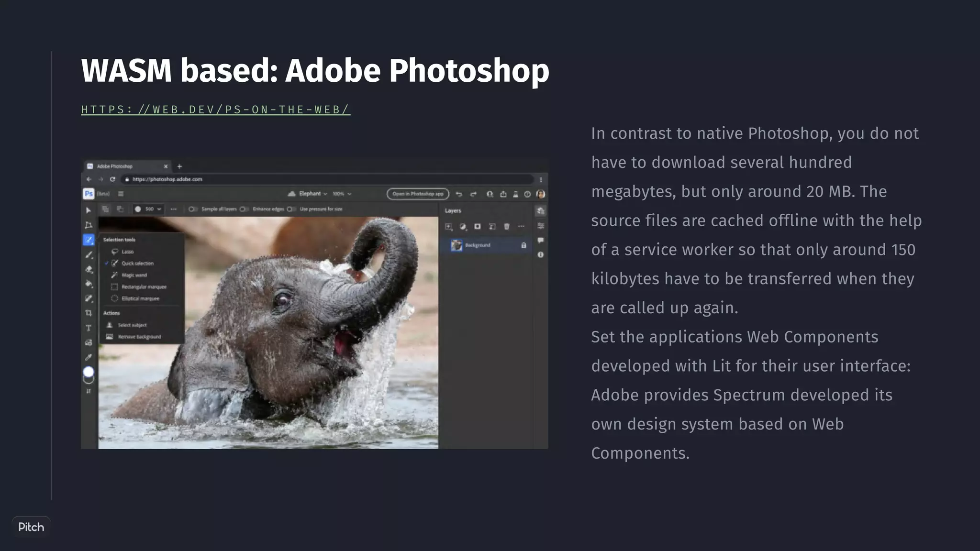Select the Paint bucket fill tool

tap(89, 284)
